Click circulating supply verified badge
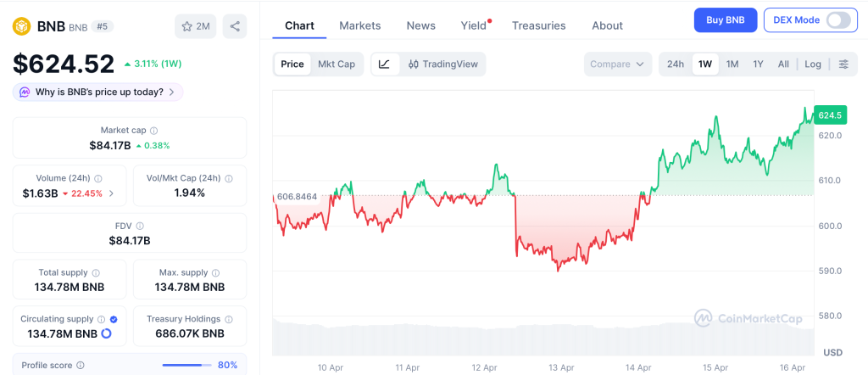The image size is (868, 375). coord(114,319)
